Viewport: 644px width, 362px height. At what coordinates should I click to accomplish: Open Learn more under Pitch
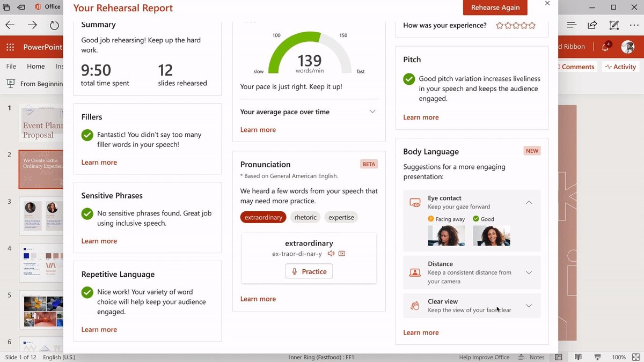tap(421, 117)
